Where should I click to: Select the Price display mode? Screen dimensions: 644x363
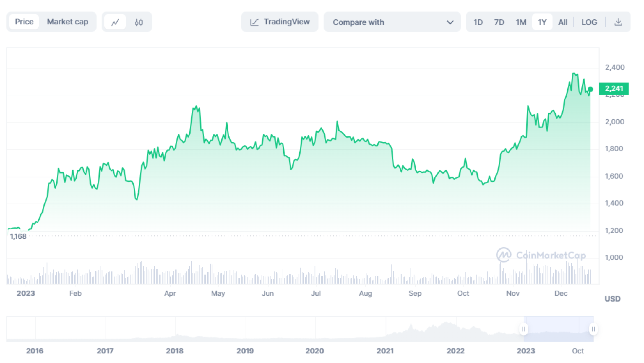coord(24,22)
